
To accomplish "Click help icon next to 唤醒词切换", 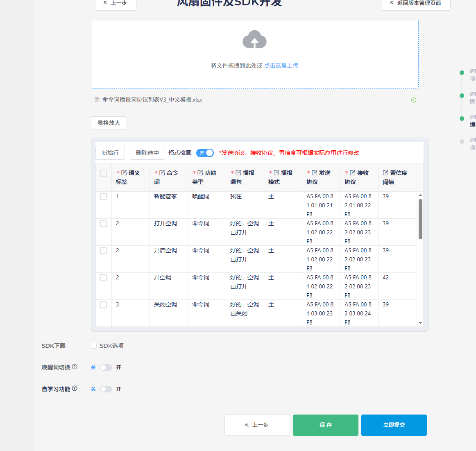I will pos(75,367).
